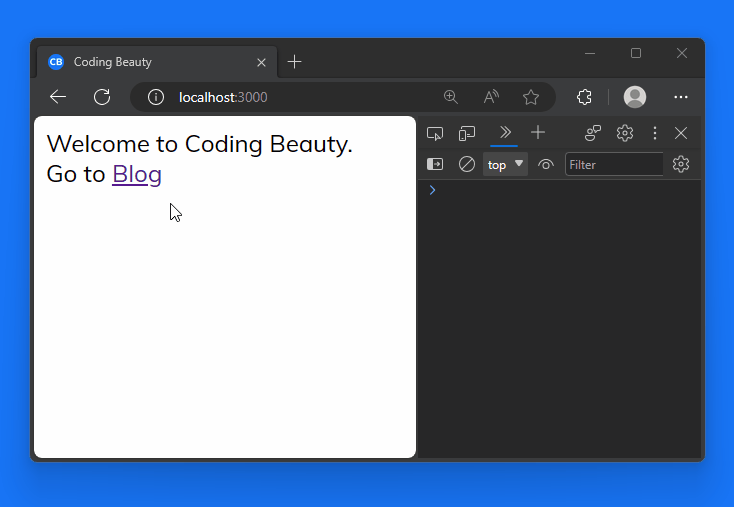Image resolution: width=734 pixels, height=507 pixels.
Task: Click the live expression eye icon
Action: [546, 165]
